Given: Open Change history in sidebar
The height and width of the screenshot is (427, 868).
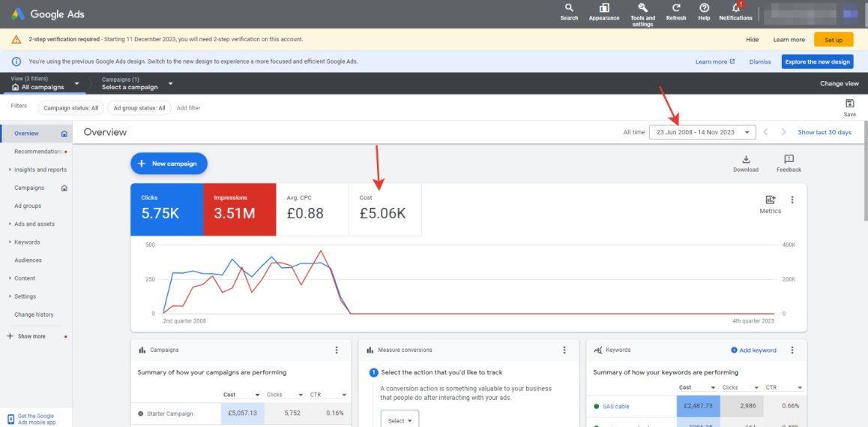Looking at the screenshot, I should tap(34, 315).
